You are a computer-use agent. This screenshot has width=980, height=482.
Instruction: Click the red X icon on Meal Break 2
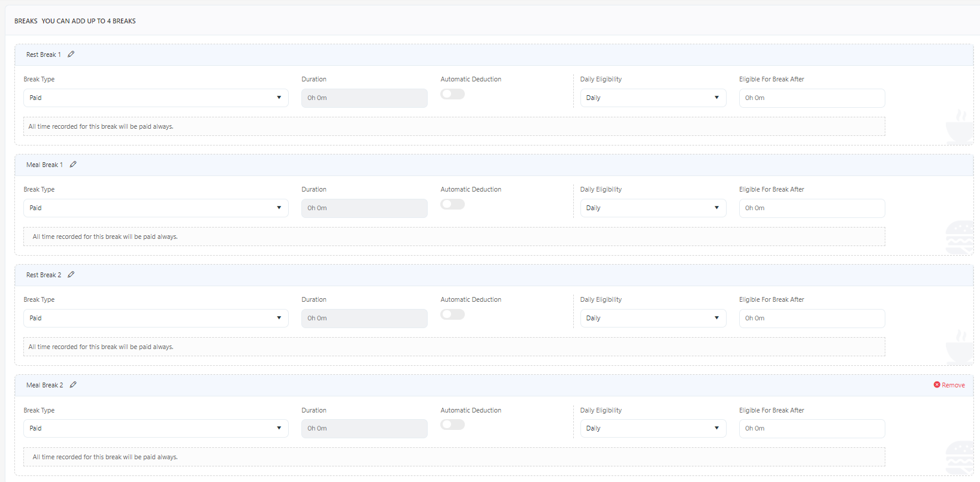click(937, 385)
